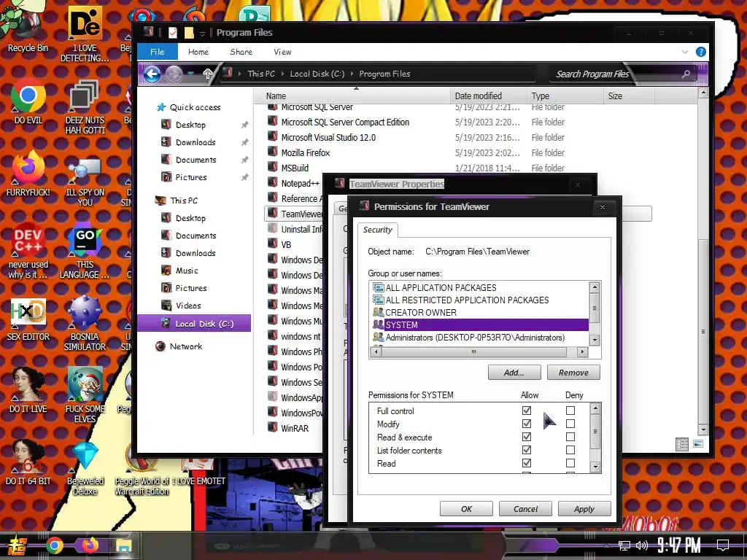Select the Security tab in Permissions
This screenshot has width=747, height=560.
tap(377, 230)
